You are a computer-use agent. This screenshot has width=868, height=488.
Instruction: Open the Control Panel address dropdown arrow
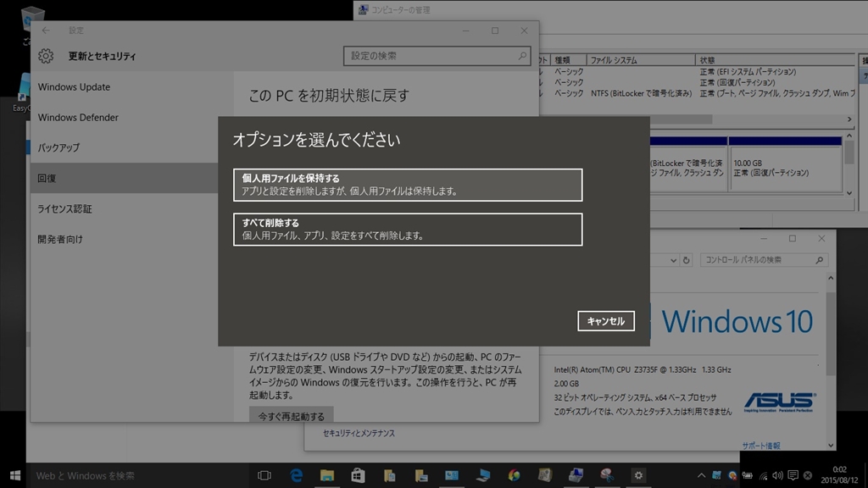(x=673, y=260)
